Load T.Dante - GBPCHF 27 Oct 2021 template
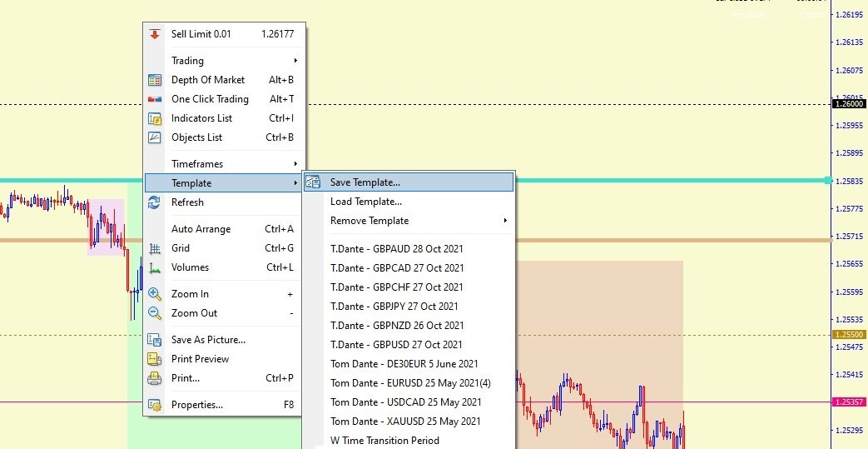 point(409,287)
